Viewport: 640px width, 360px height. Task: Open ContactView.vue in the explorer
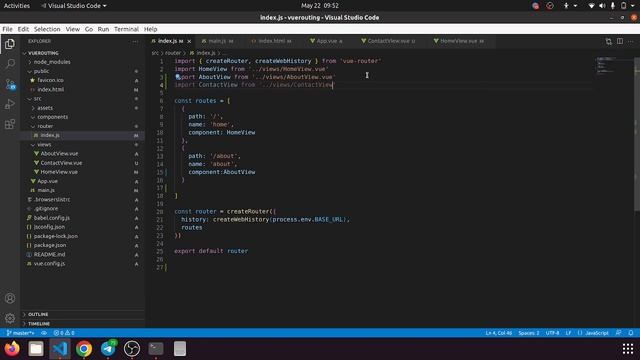(x=61, y=163)
